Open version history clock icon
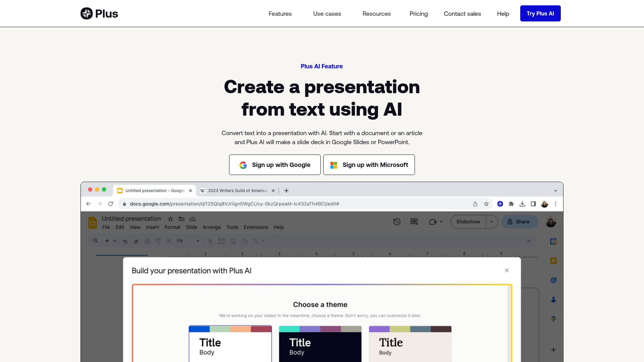 click(397, 222)
